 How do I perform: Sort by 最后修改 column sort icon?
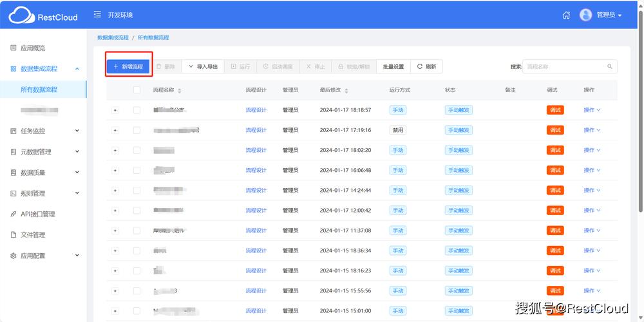coord(346,91)
